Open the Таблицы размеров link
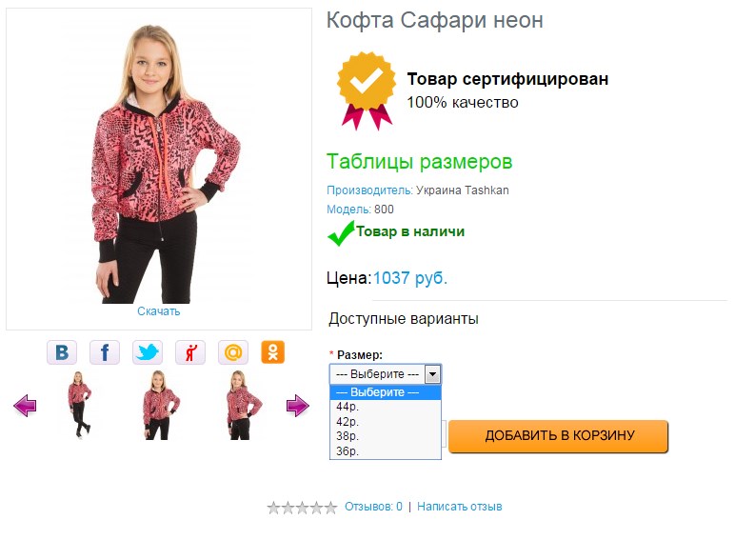The height and width of the screenshot is (560, 735). pyautogui.click(x=420, y=162)
